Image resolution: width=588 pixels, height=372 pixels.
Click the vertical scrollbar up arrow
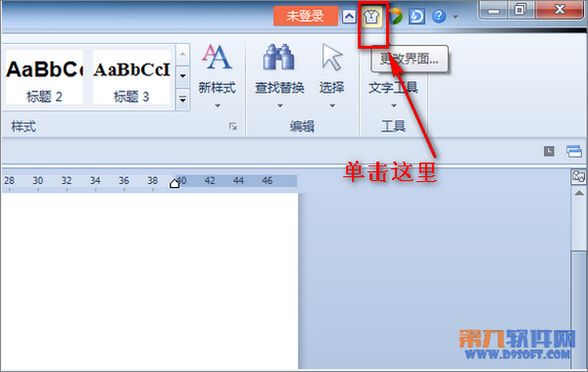click(x=579, y=193)
